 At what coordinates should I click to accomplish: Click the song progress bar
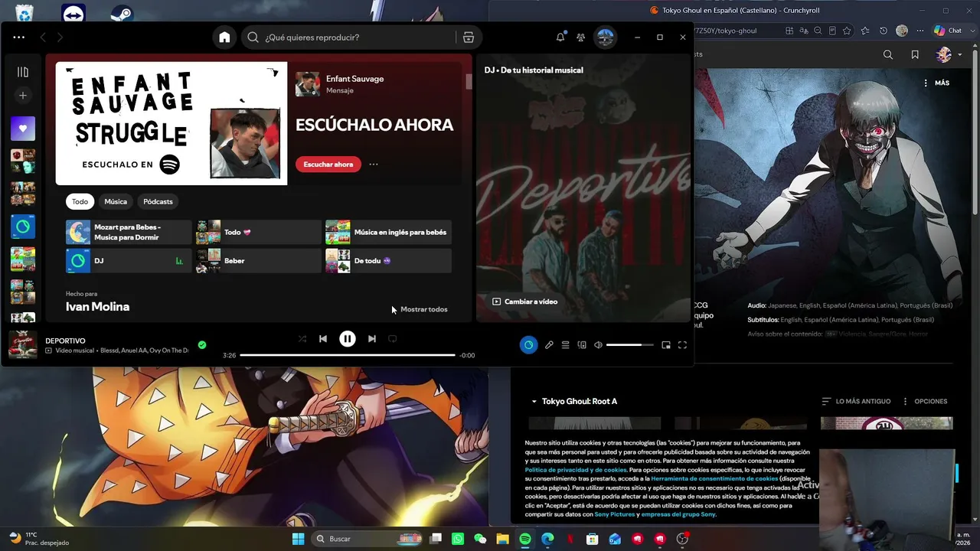point(348,355)
